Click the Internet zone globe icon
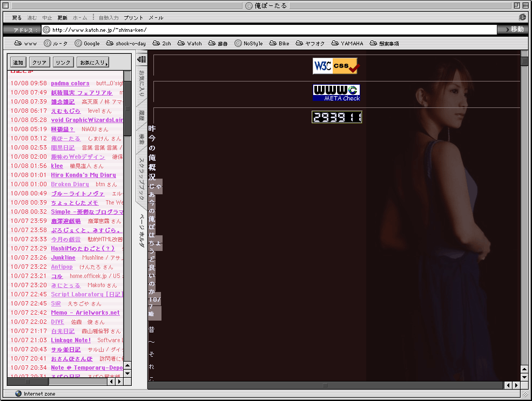Viewport: 532px width, 401px height. 18,393
